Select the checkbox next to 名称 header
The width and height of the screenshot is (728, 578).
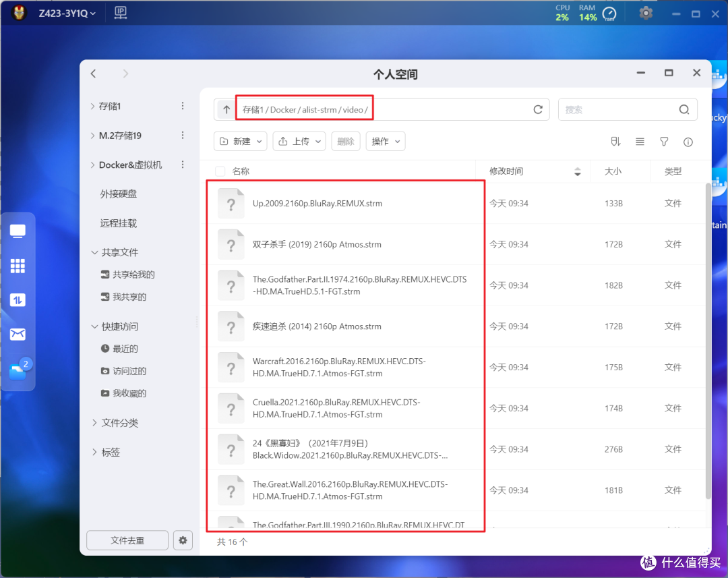(219, 171)
